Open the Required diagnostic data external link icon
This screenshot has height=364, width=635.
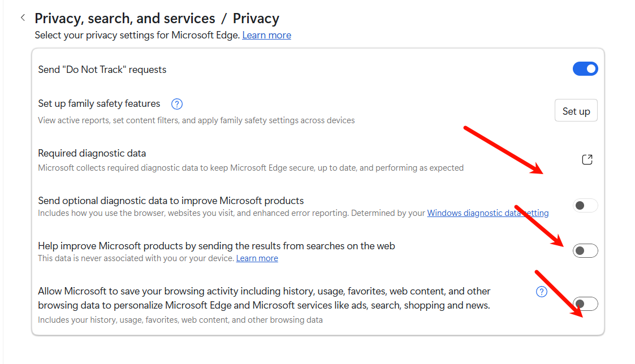(587, 159)
